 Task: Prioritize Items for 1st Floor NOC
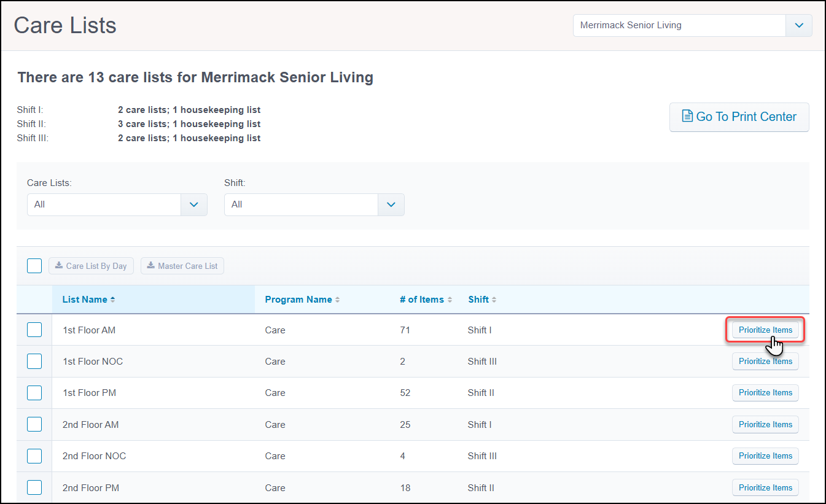[765, 361]
